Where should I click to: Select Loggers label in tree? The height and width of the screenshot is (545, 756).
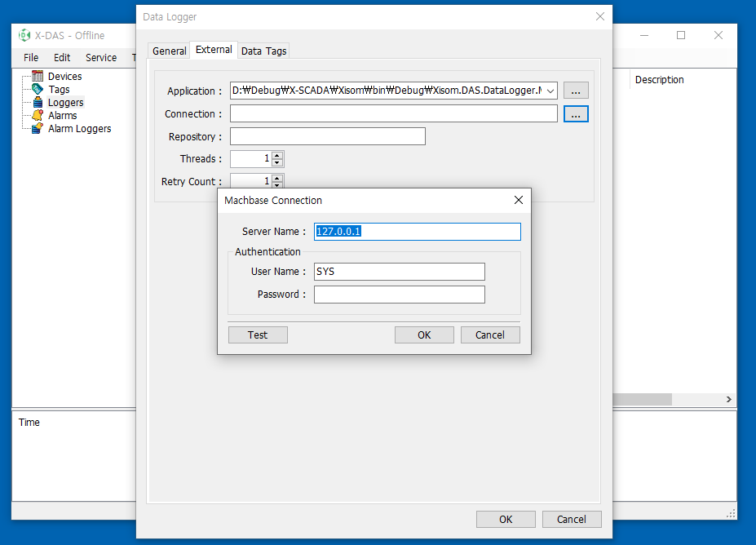click(65, 102)
